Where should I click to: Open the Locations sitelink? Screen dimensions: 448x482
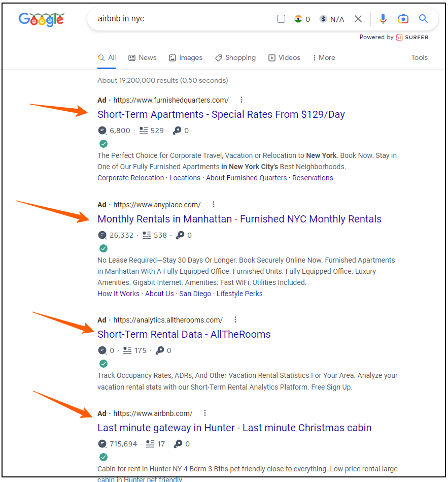pyautogui.click(x=185, y=178)
